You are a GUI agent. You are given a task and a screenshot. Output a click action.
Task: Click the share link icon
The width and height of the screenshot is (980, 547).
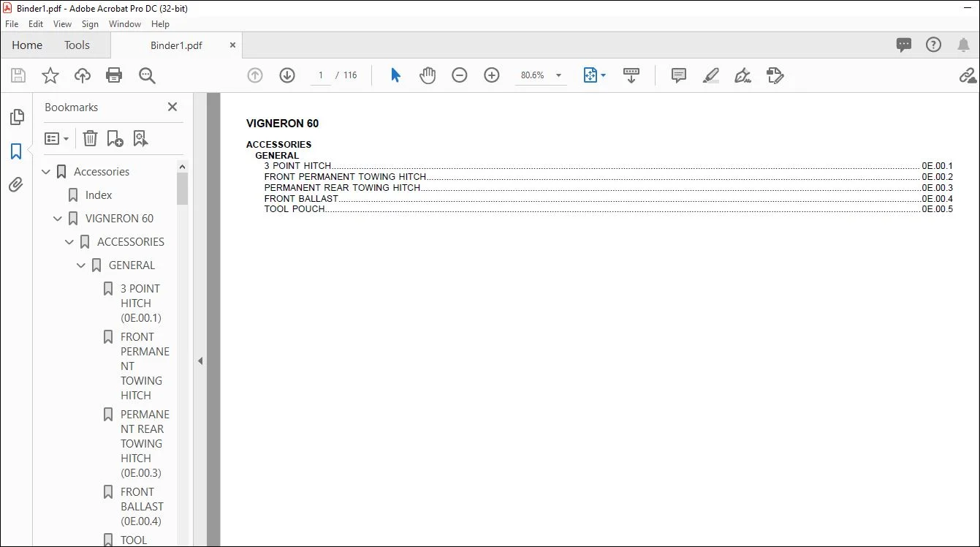pos(968,75)
